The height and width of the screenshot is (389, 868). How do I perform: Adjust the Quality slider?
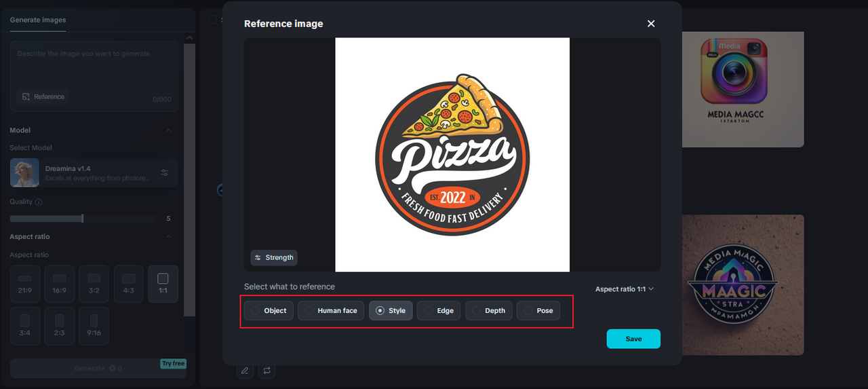pos(82,219)
